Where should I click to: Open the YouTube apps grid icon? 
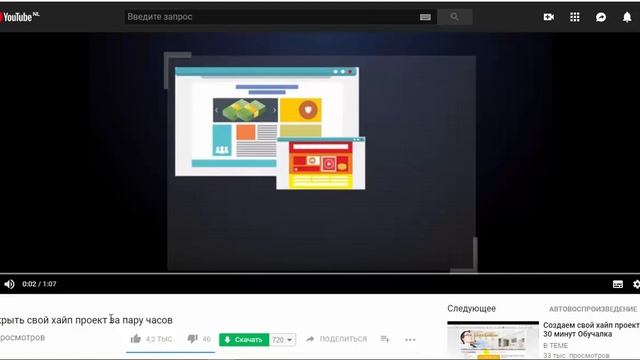pos(575,17)
